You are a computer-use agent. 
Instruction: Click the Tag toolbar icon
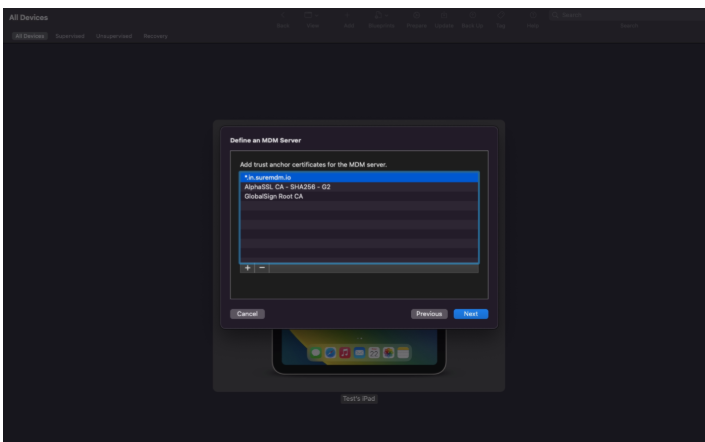point(500,16)
